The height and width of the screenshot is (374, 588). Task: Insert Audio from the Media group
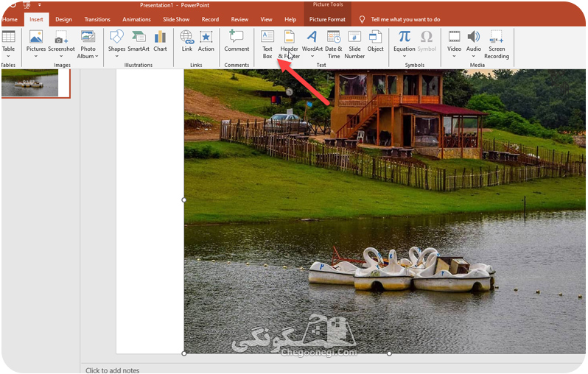coord(474,36)
